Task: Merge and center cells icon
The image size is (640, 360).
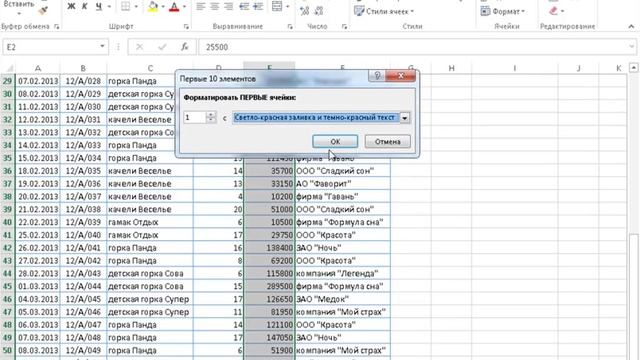Action: coord(277,7)
